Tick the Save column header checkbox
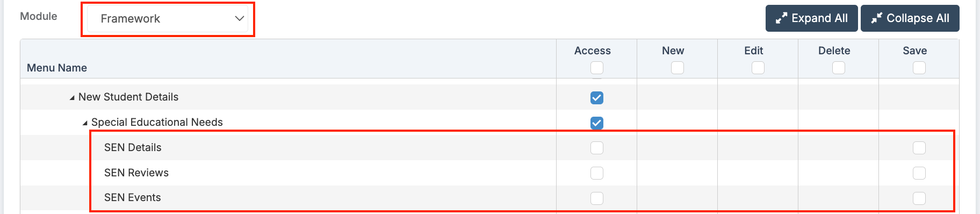Screen dimensions: 980x214 coord(919,68)
